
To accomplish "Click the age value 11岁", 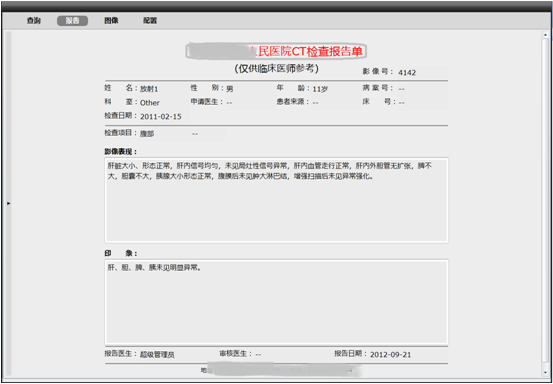I will tap(320, 89).
